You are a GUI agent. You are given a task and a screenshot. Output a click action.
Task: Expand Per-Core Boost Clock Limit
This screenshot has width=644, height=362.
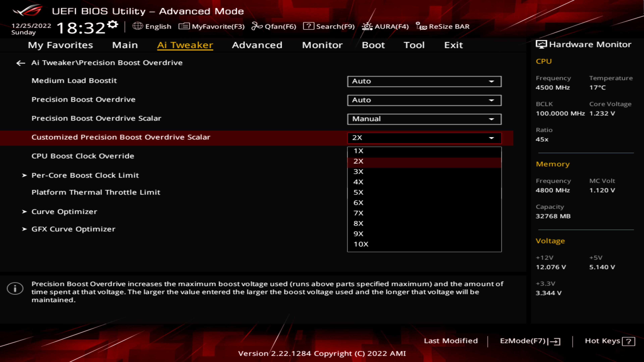coord(85,175)
